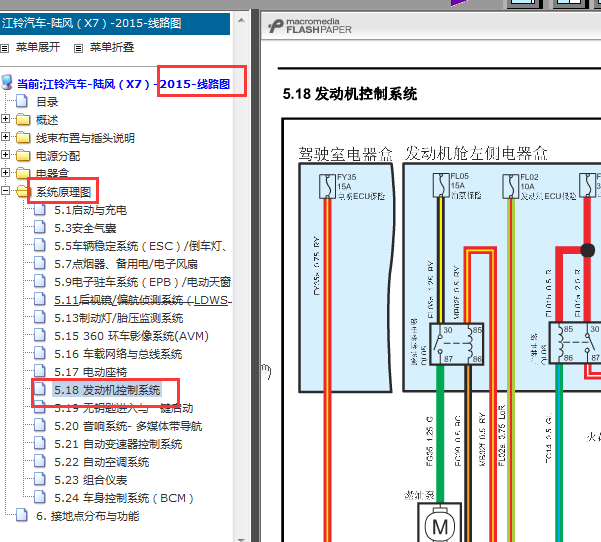Open 5.20 音响系统-多媒体带导航 page
Image resolution: width=601 pixels, height=542 pixels.
point(128,426)
